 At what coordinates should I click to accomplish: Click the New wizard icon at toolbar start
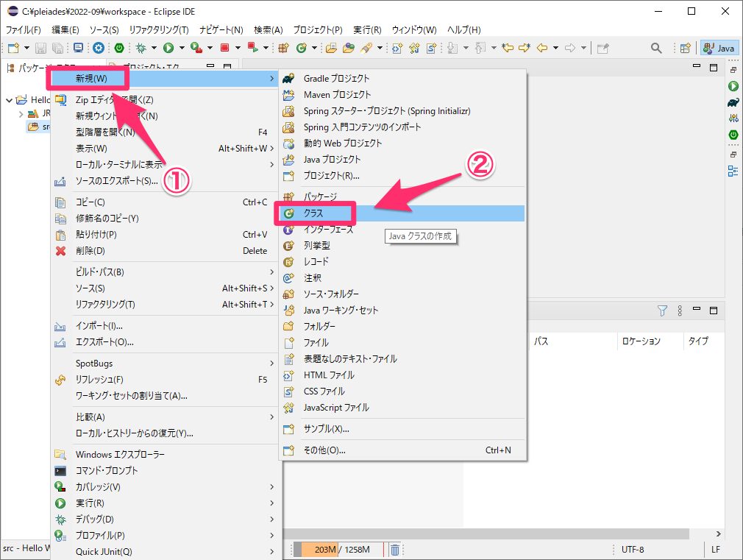[14, 48]
